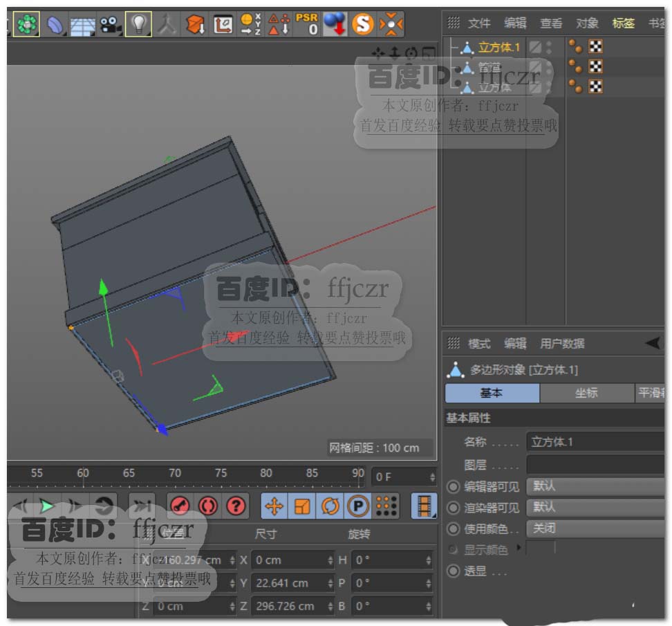Play animation forward with green arrow
Viewport: 672px width, 626px height.
(46, 506)
